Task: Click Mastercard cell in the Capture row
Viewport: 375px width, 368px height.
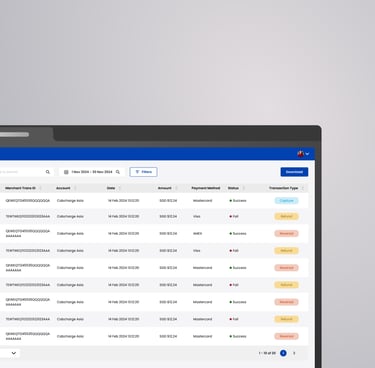Action: click(202, 201)
